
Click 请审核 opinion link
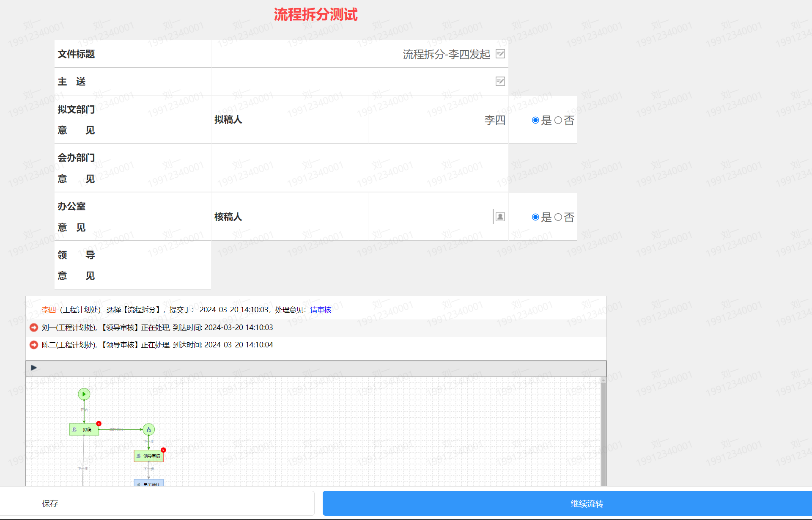(x=321, y=310)
